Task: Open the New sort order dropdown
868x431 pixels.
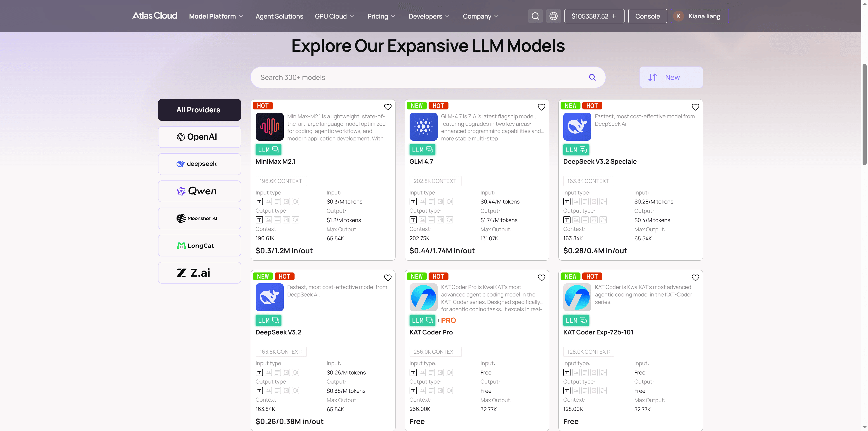Action: (671, 78)
